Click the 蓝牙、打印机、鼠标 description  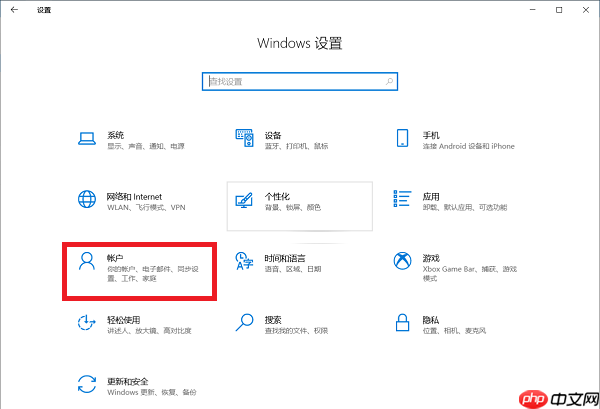pyautogui.click(x=297, y=146)
